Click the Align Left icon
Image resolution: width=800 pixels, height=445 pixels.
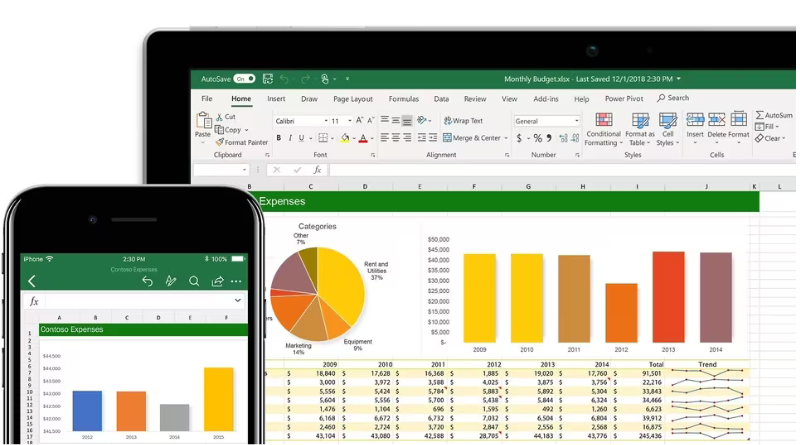385,138
